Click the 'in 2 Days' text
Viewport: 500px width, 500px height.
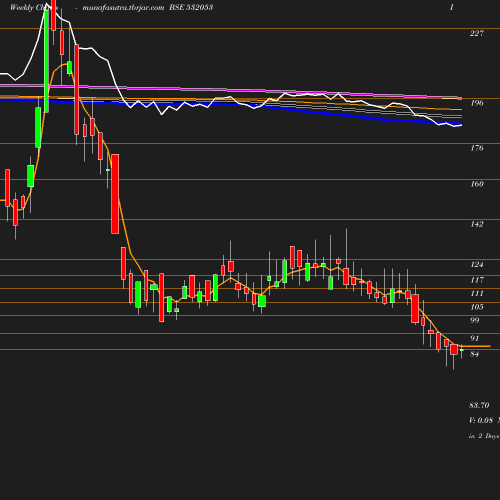[484, 436]
